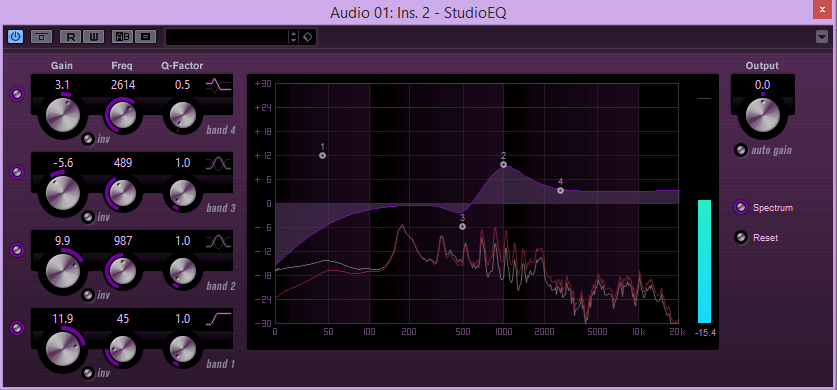Toggle band 3 on/off button

click(18, 172)
